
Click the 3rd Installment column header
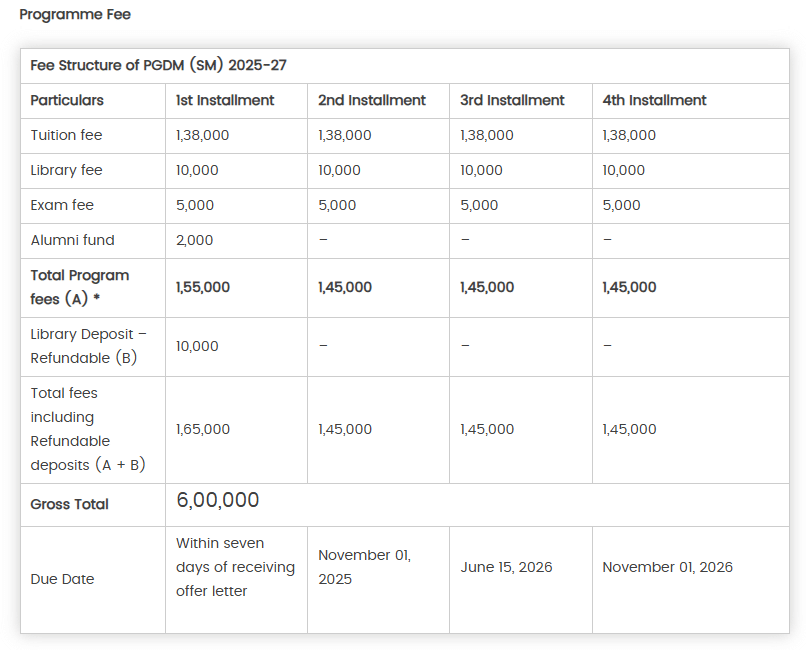click(512, 100)
